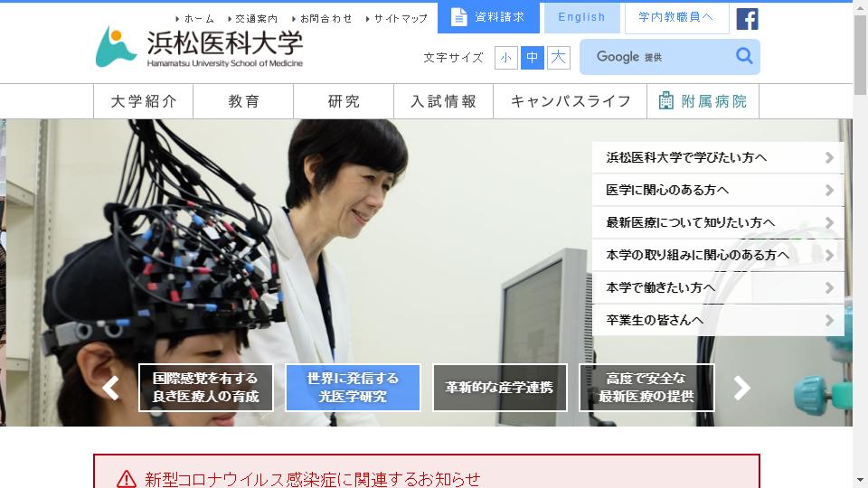Screen dimensions: 868x488
Task: Open the university Facebook page icon
Action: tap(747, 19)
